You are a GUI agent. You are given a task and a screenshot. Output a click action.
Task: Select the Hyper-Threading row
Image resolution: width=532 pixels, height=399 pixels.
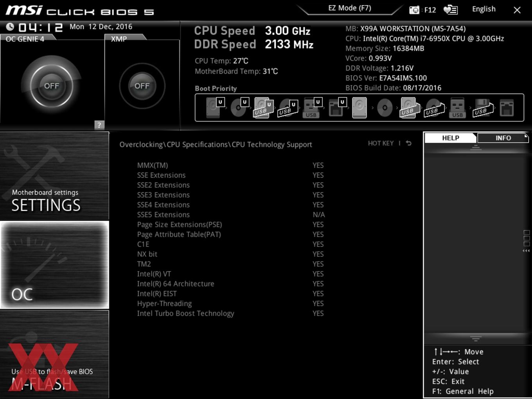pyautogui.click(x=231, y=304)
